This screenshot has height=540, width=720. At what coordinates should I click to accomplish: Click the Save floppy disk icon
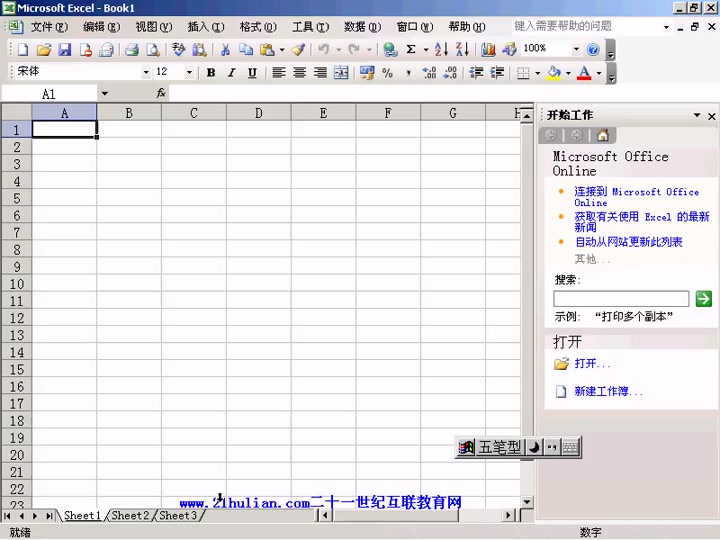pos(65,49)
